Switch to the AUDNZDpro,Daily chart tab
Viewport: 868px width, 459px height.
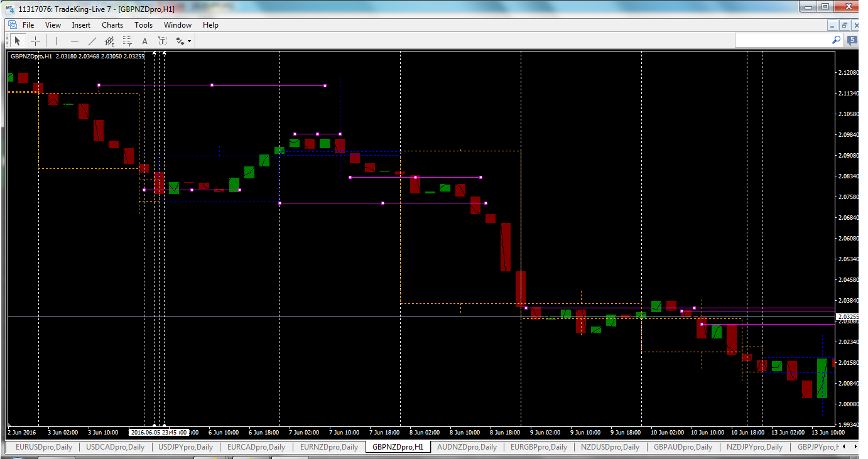coord(465,447)
